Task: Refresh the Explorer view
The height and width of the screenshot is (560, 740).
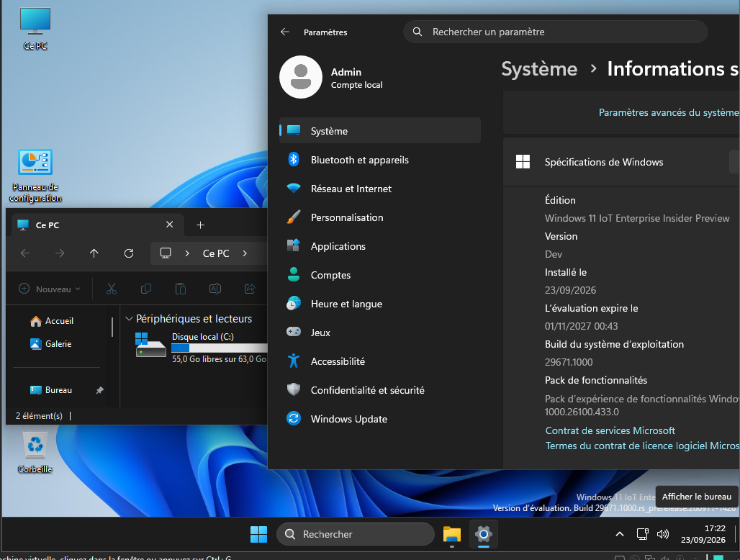Action: pos(128,253)
